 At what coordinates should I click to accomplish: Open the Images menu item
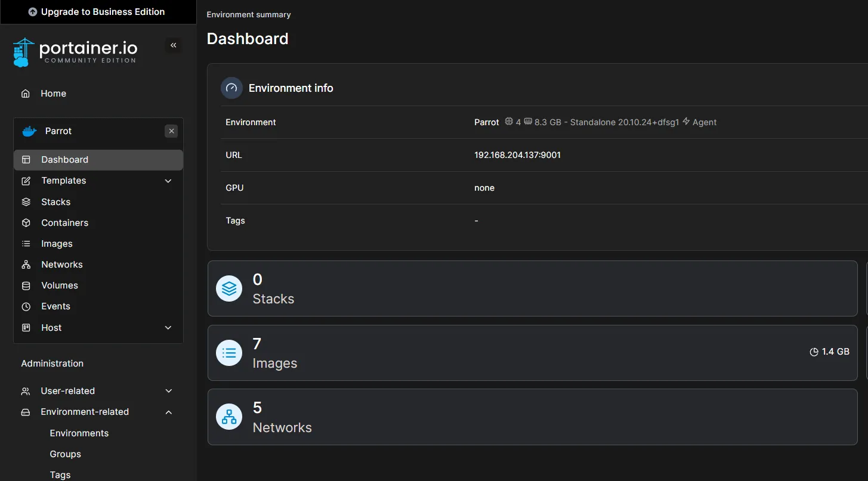click(x=57, y=244)
